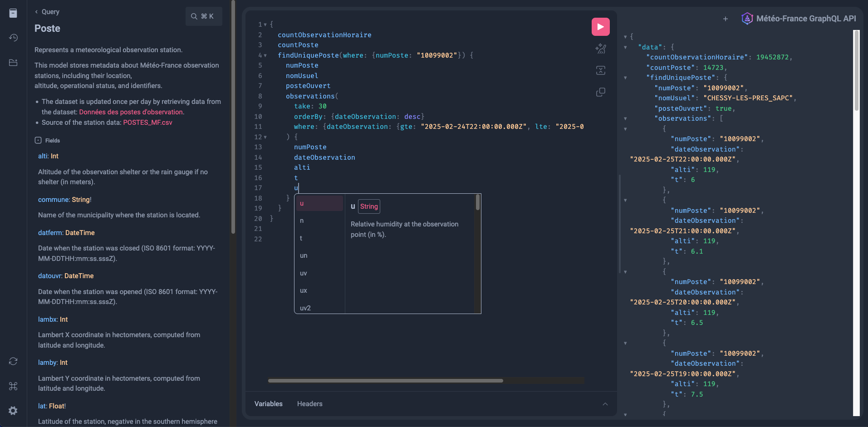868x427 pixels.
Task: Click the Météo-France GraphQL API logo
Action: click(747, 19)
